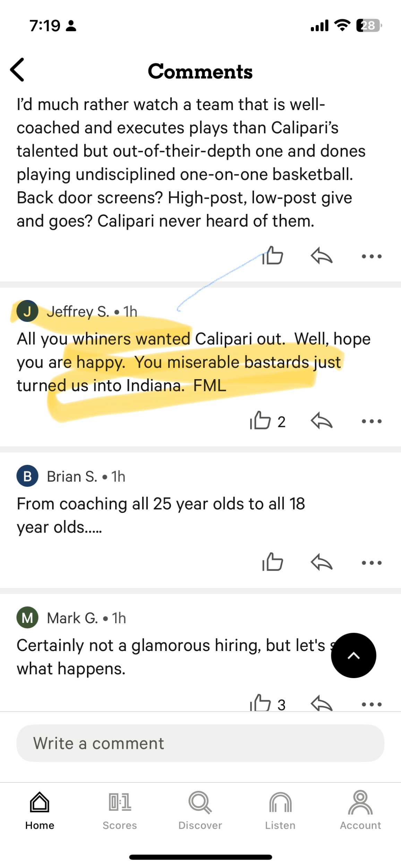Screen dimensions: 401x868
Task: Open more options for Brian S.'s comment
Action: [372, 563]
